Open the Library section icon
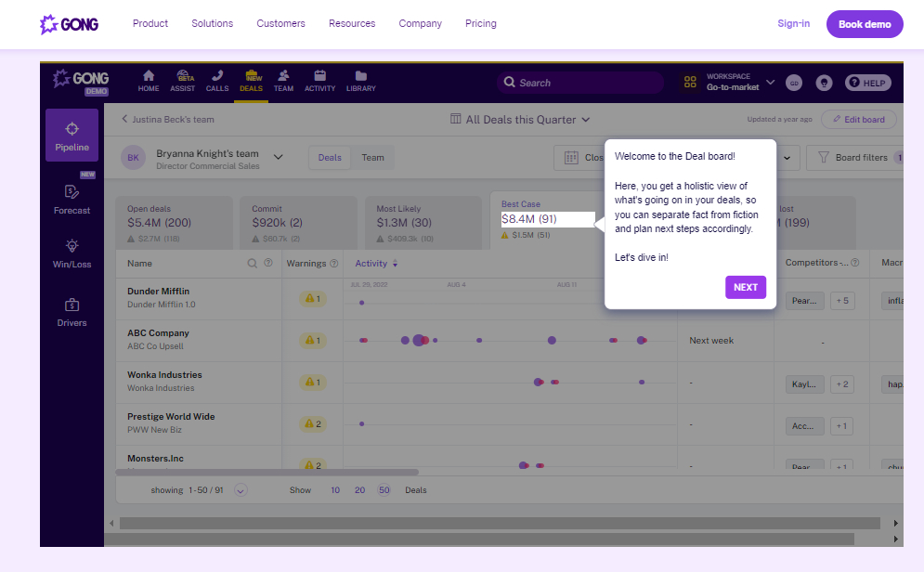Screen dimensions: 924x572 (360, 82)
